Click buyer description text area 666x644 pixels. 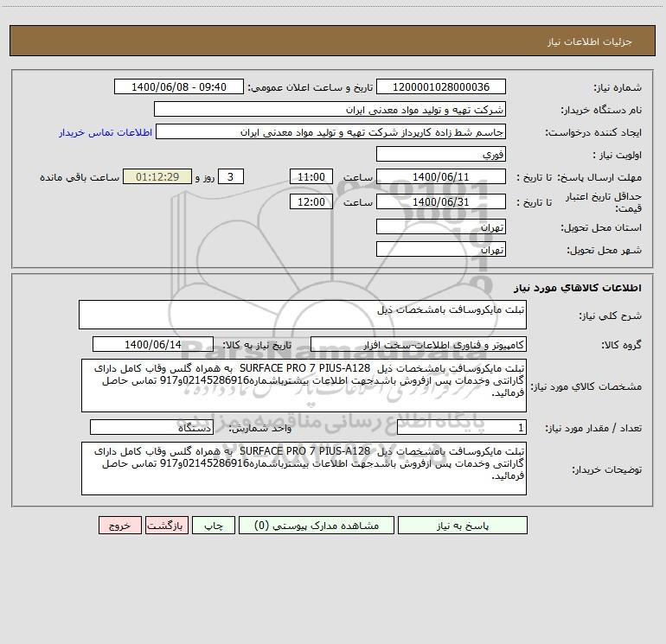(304, 469)
